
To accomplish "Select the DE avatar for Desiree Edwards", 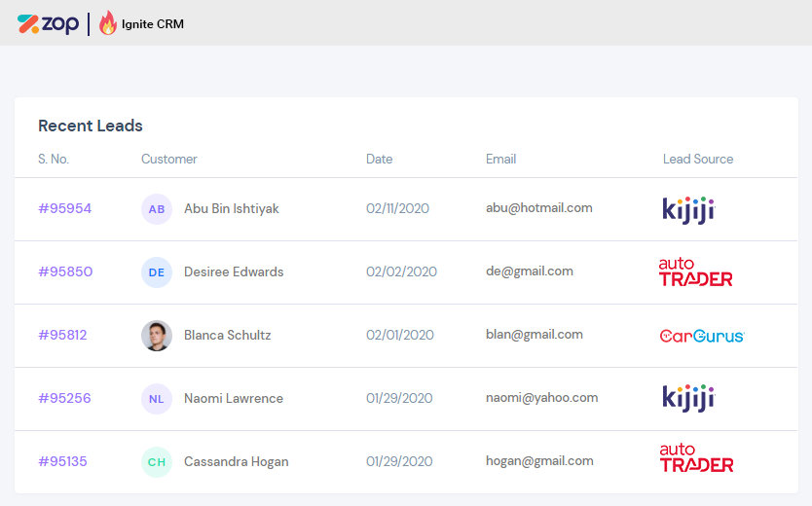I will coord(157,272).
